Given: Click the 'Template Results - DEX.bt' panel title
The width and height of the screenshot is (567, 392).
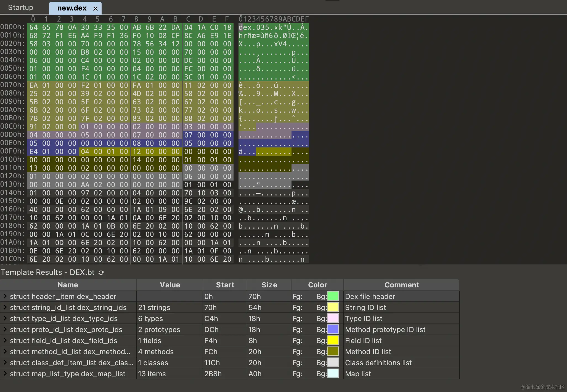Looking at the screenshot, I should [x=47, y=272].
